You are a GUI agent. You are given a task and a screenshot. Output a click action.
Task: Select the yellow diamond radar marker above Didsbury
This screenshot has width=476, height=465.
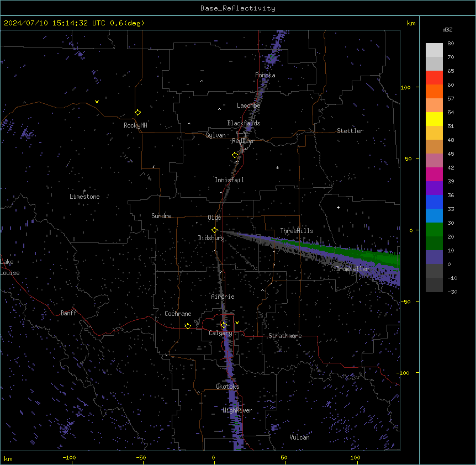214,230
